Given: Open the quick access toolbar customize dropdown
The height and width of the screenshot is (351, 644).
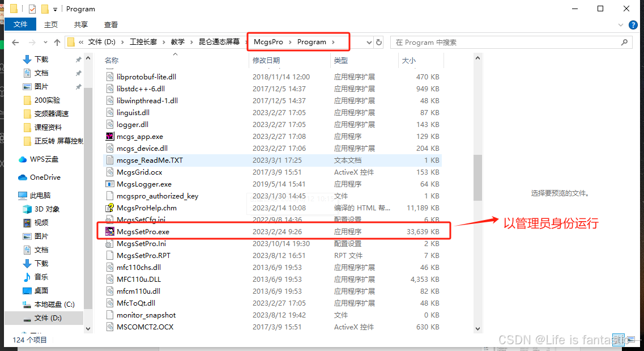Looking at the screenshot, I should pyautogui.click(x=55, y=9).
